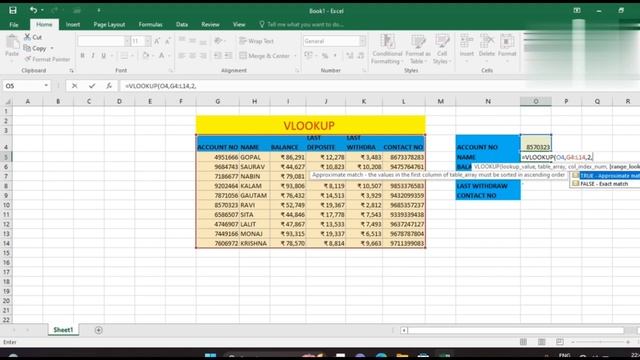
Task: Open the Format as Table dropdown
Action: [x=418, y=50]
